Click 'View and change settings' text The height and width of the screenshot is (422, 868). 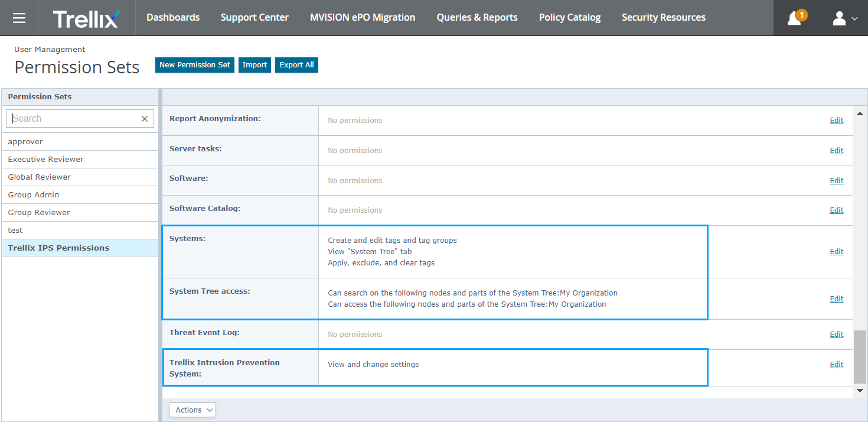pos(373,365)
